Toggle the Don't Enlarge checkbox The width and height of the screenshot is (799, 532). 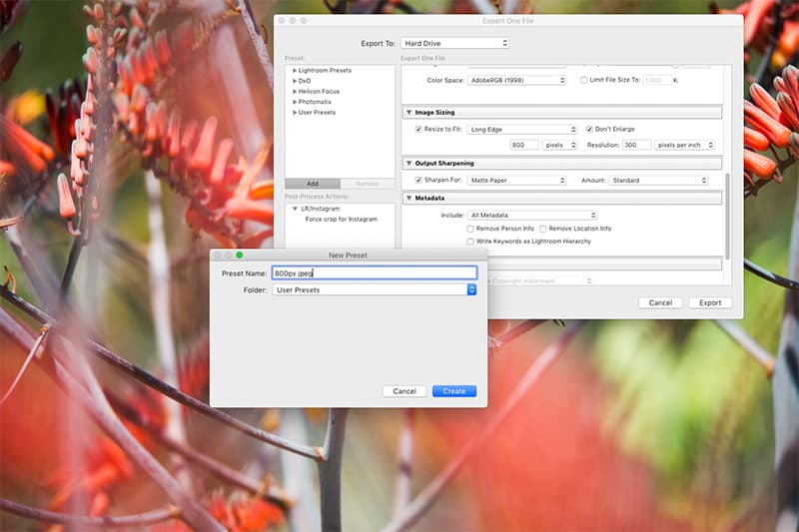(589, 130)
